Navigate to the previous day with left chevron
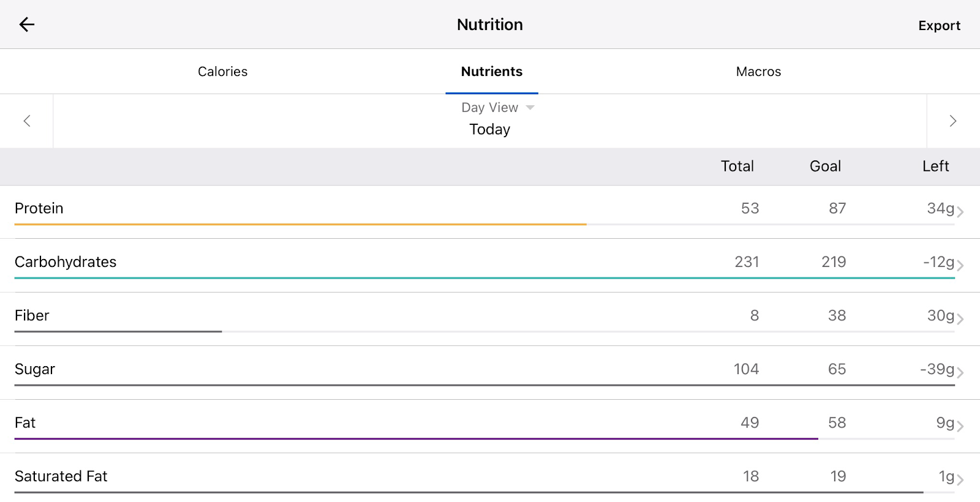The width and height of the screenshot is (980, 502). tap(27, 121)
